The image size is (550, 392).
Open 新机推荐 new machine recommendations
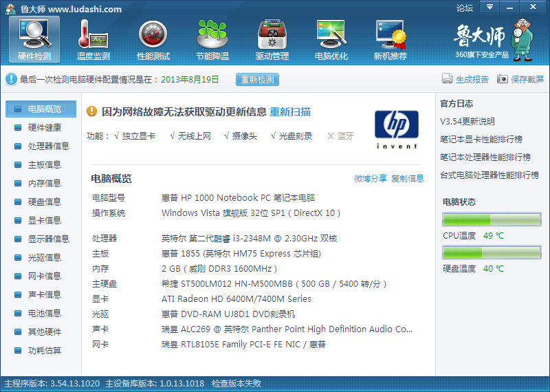[390, 40]
